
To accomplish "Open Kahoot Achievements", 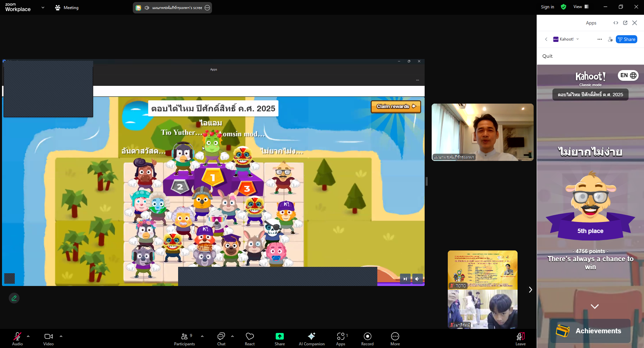I will pos(590,331).
